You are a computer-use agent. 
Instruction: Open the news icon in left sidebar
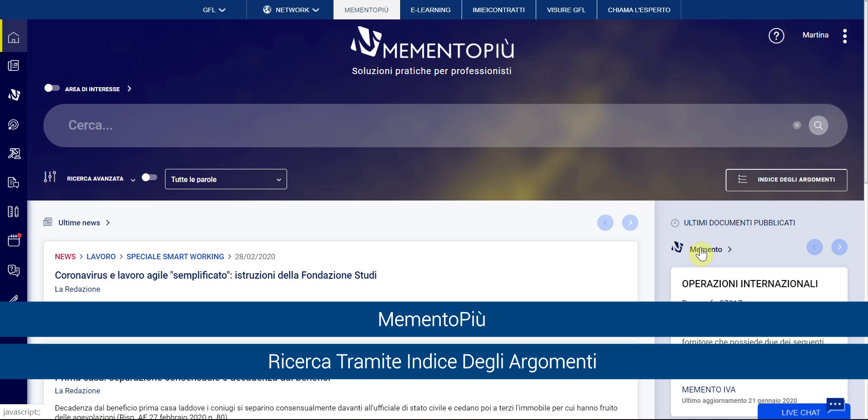coord(14,66)
